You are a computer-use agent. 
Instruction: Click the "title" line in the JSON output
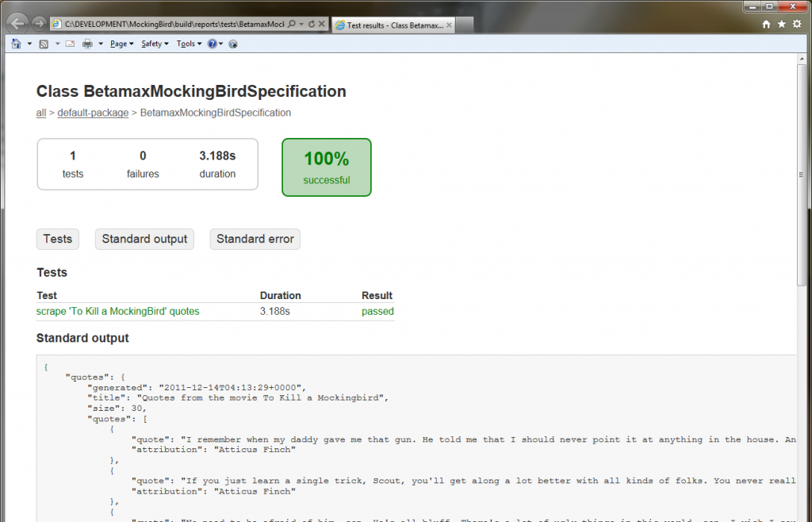[x=238, y=398]
